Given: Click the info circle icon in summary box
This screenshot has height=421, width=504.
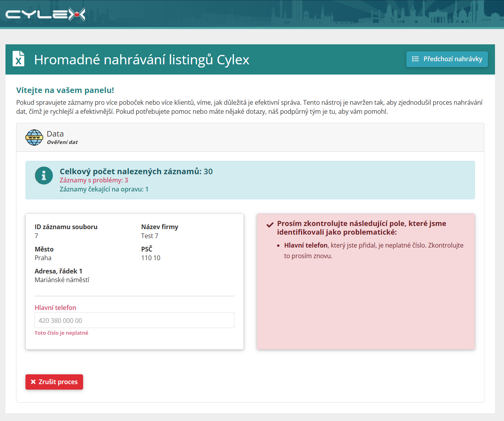Looking at the screenshot, I should (x=44, y=175).
